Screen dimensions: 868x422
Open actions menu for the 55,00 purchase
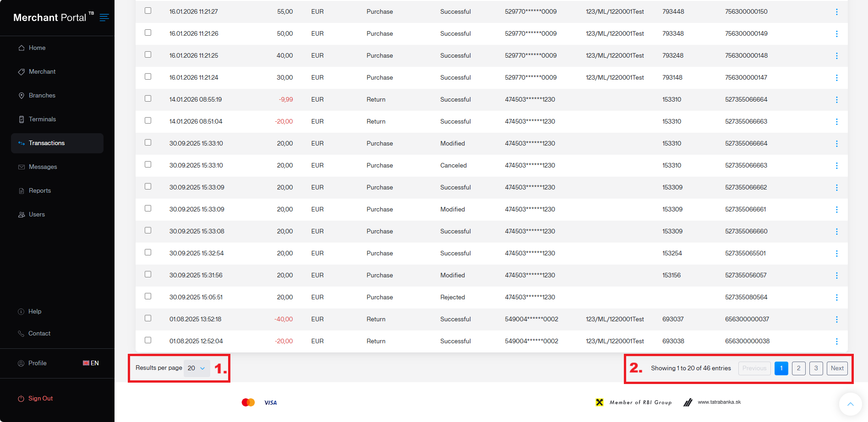click(x=836, y=12)
